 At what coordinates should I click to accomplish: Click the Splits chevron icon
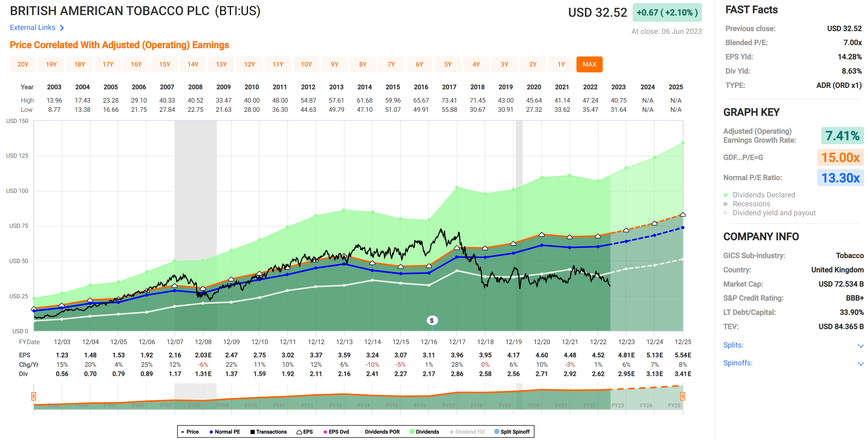pyautogui.click(x=860, y=346)
